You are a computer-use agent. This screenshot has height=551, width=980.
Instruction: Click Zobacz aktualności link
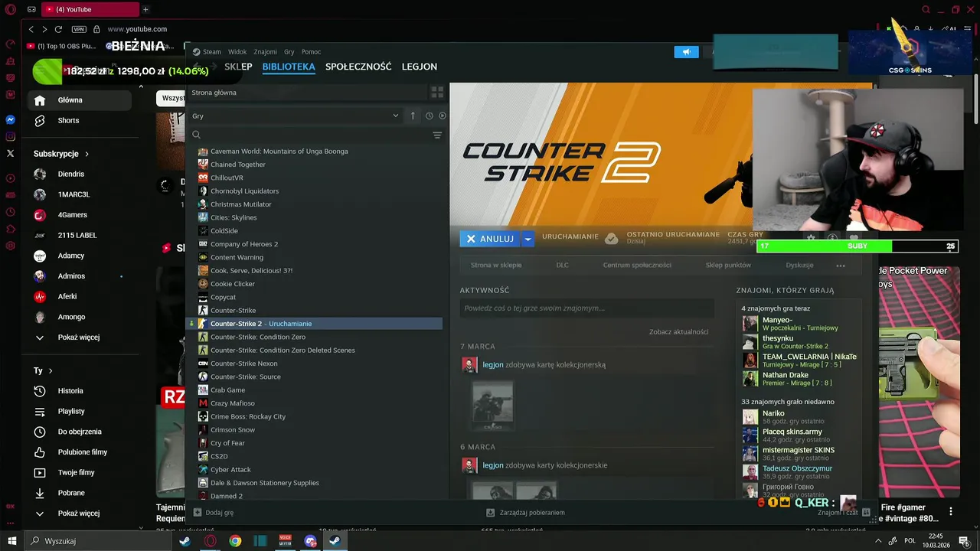[x=678, y=331]
